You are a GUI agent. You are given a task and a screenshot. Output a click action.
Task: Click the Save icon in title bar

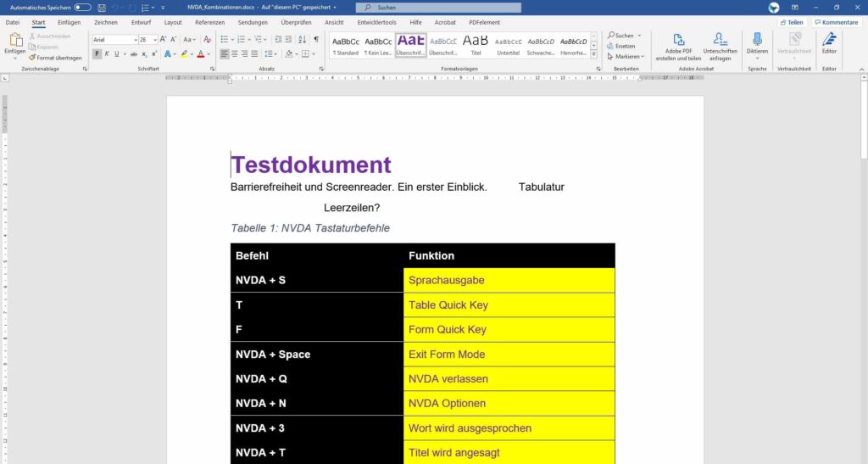click(102, 8)
